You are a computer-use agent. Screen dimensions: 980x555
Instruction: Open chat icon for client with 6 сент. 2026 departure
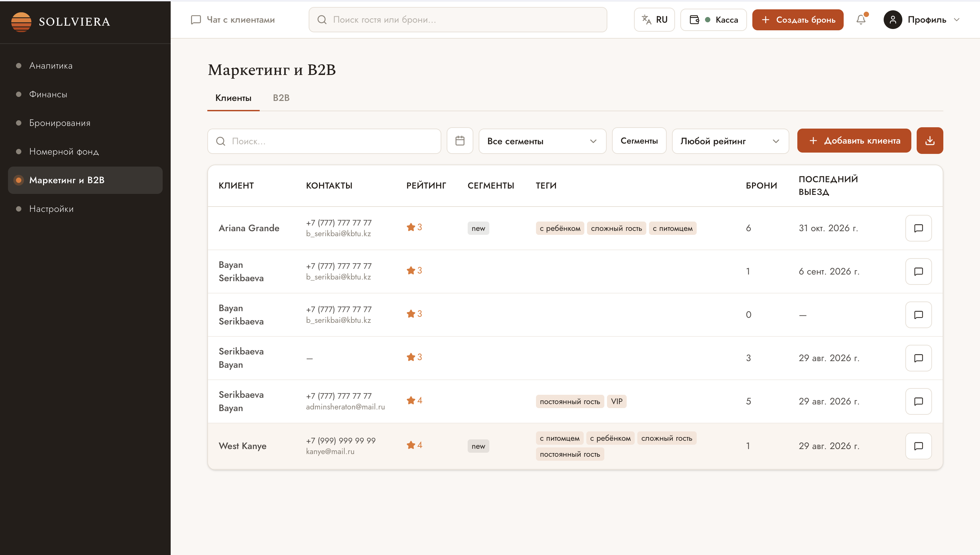click(918, 272)
